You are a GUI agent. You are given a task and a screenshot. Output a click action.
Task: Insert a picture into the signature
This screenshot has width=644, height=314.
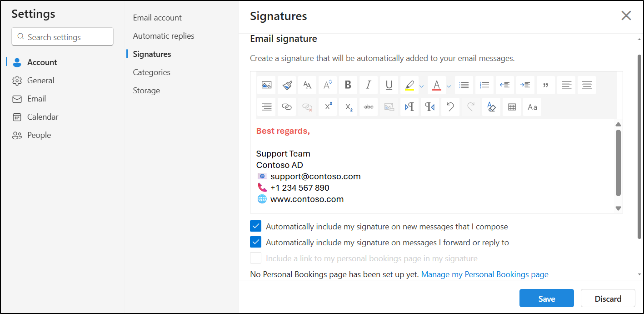click(x=266, y=85)
